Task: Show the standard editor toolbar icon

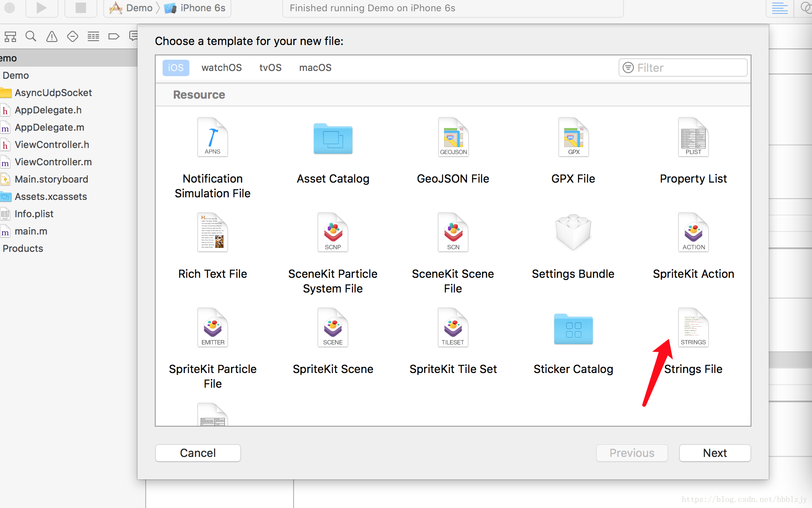Action: (780, 8)
